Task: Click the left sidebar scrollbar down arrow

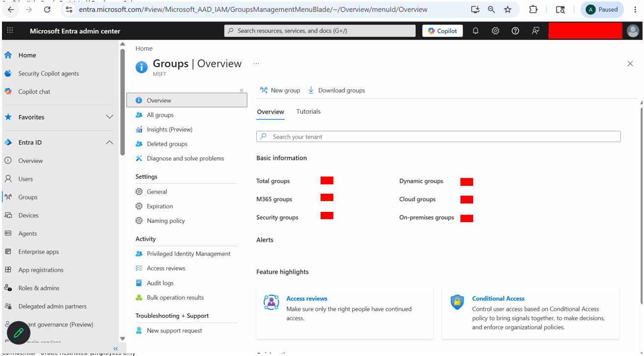Action: tap(123, 338)
